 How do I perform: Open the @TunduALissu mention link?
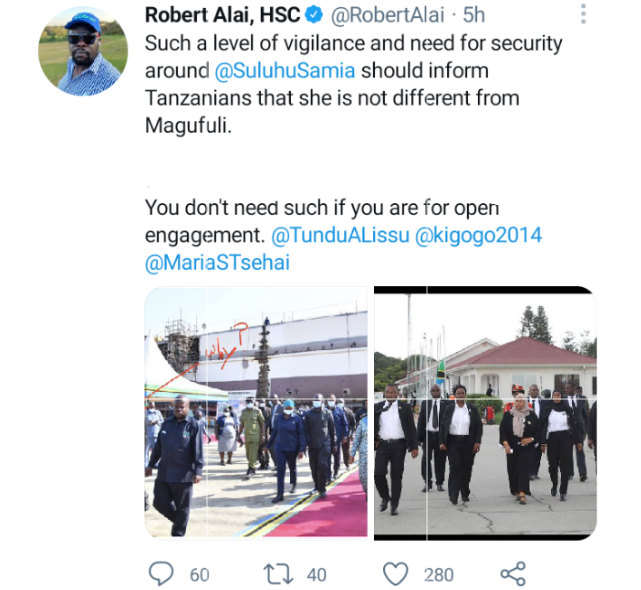tap(340, 235)
